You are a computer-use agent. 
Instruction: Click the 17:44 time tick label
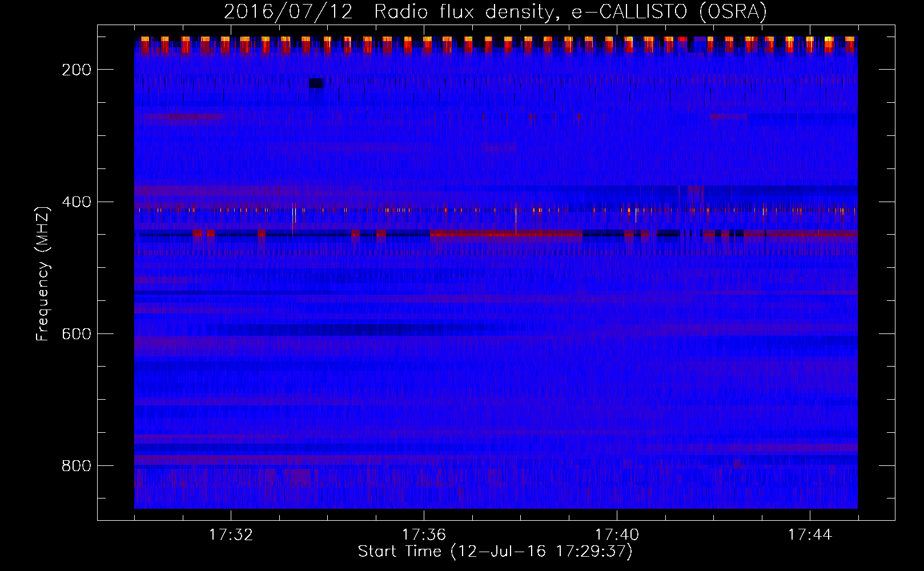(810, 535)
